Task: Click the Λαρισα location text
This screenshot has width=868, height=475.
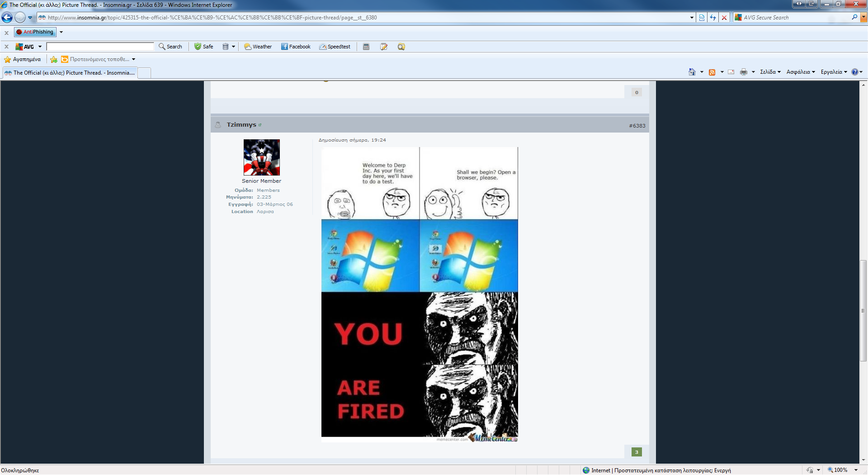Action: tap(265, 212)
